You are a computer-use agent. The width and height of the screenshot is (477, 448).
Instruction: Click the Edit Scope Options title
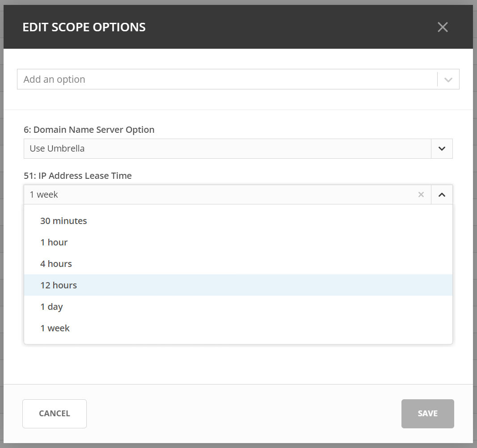(x=84, y=27)
